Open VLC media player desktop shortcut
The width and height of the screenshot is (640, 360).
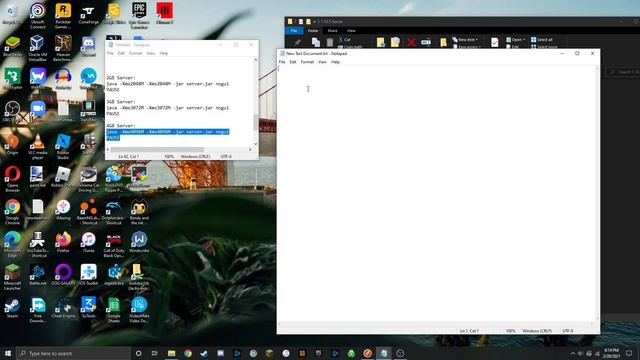pos(38,146)
